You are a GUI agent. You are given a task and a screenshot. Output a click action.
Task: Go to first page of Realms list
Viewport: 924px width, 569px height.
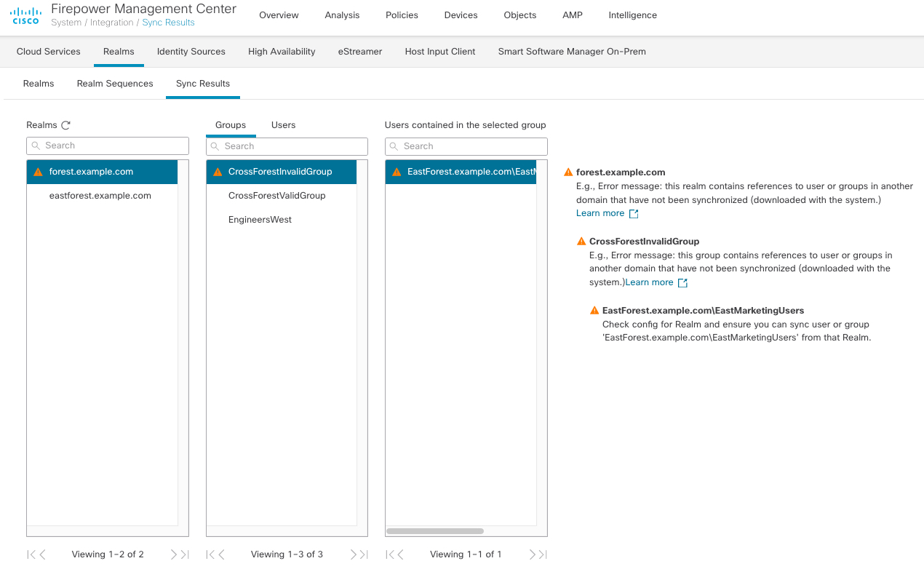tap(31, 554)
